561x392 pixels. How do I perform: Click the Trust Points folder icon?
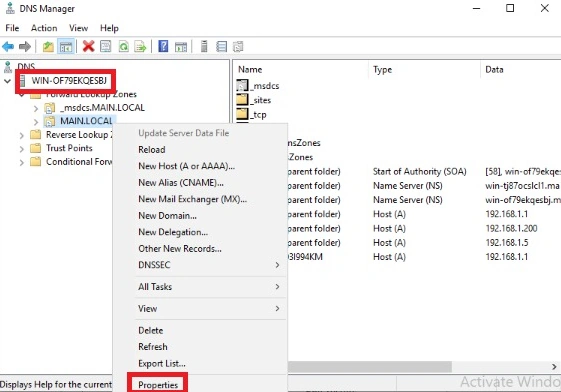[x=35, y=148]
